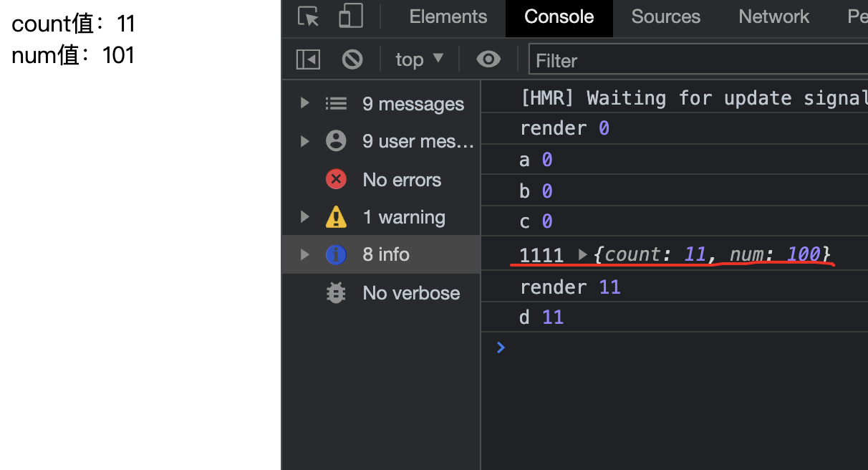Switch to the Elements tab

coord(448,16)
